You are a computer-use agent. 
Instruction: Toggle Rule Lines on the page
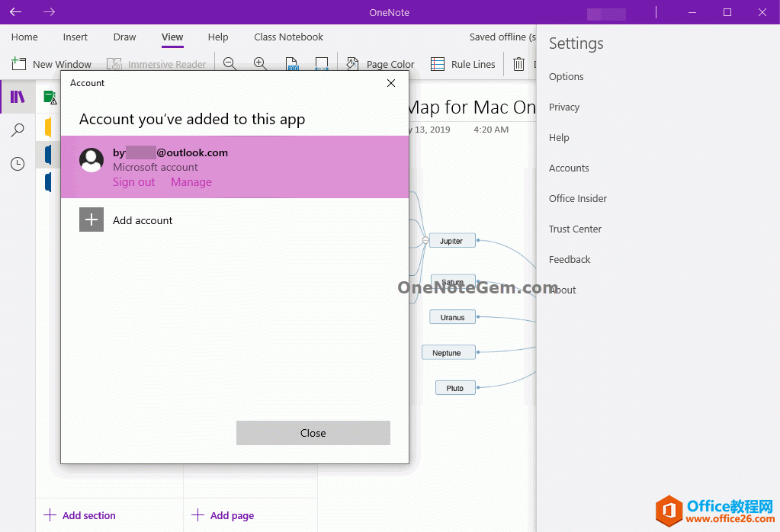pos(463,63)
